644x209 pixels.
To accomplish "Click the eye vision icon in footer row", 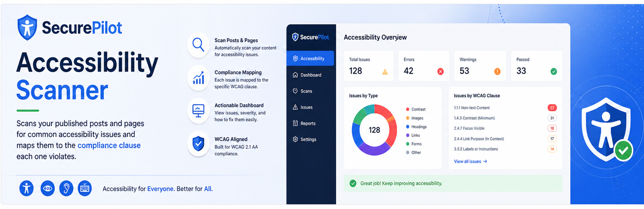I will coord(48,189).
